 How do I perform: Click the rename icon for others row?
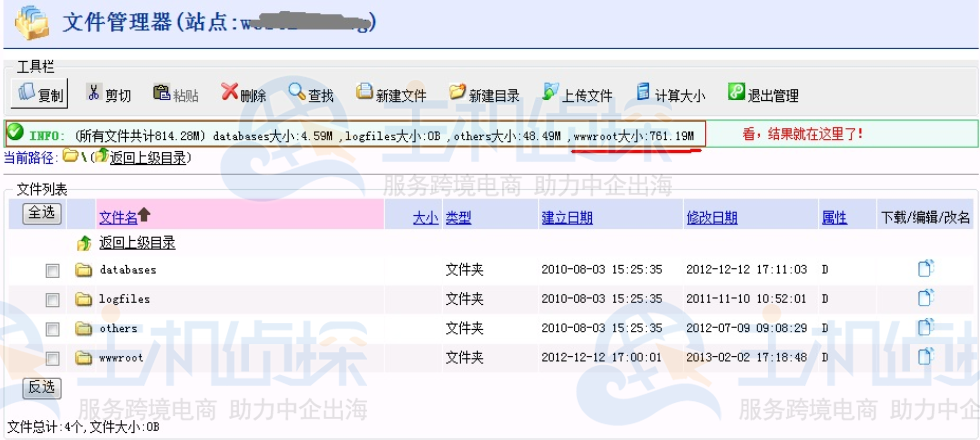click(926, 327)
